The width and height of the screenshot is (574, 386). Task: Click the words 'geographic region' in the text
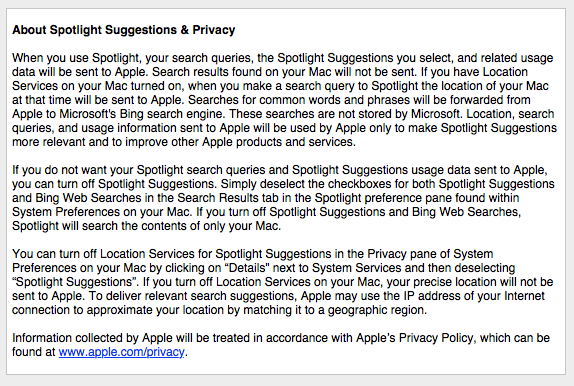coord(376,310)
